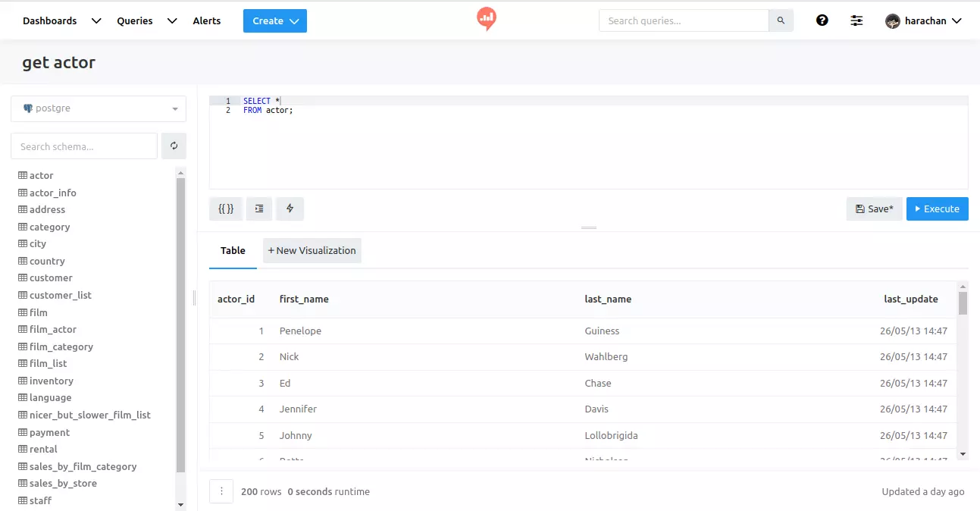This screenshot has width=980, height=511.
Task: Toggle autocomplete with the lightning bolt icon
Action: click(x=290, y=208)
